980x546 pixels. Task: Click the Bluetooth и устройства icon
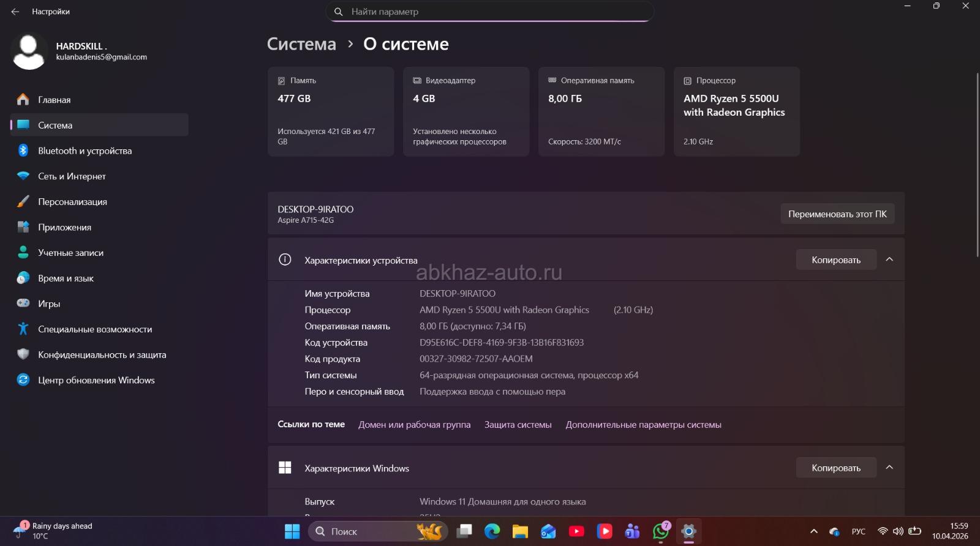(23, 151)
